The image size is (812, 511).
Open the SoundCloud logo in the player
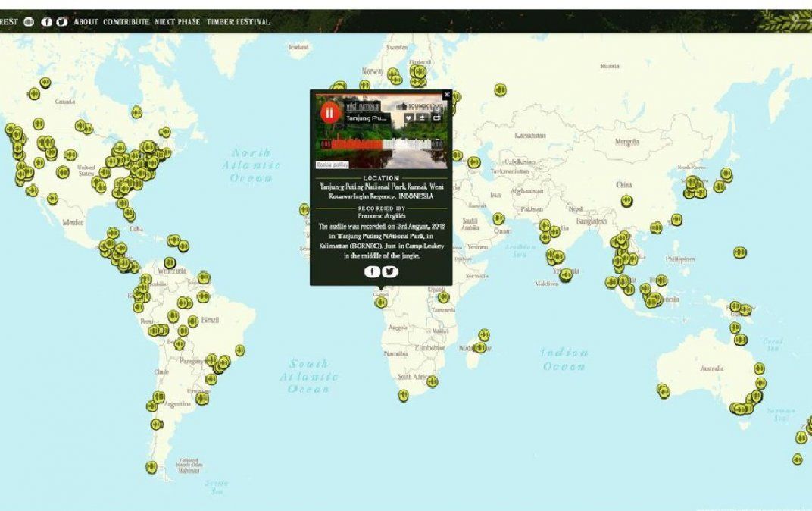[420, 106]
